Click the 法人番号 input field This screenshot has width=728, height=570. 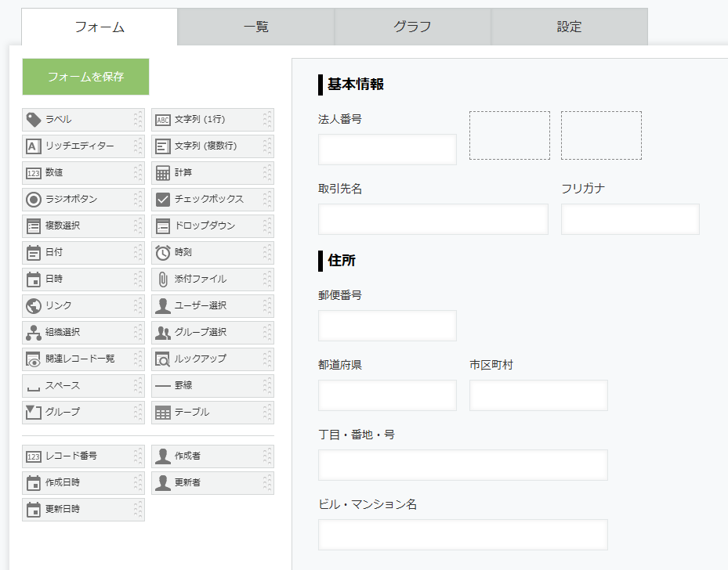click(387, 150)
